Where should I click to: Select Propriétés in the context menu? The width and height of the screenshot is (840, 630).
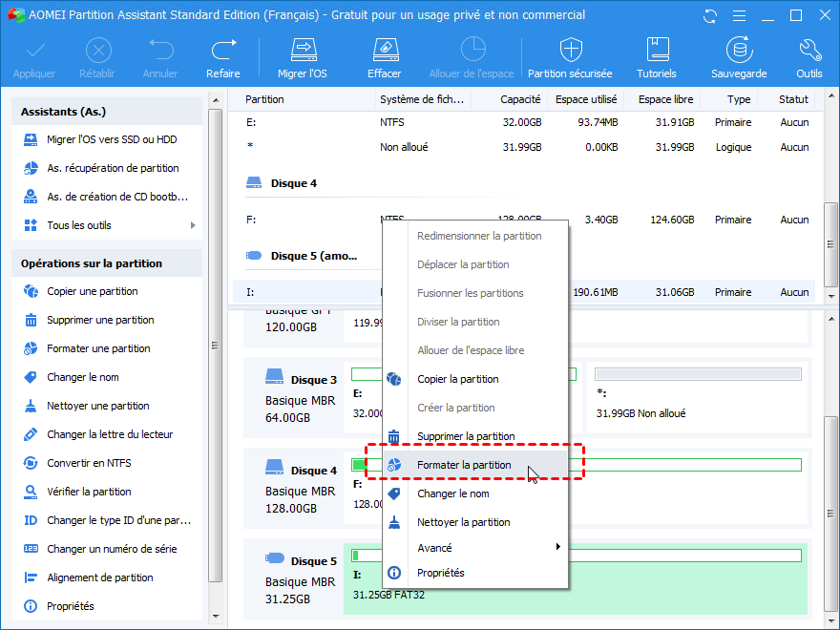pyautogui.click(x=440, y=573)
